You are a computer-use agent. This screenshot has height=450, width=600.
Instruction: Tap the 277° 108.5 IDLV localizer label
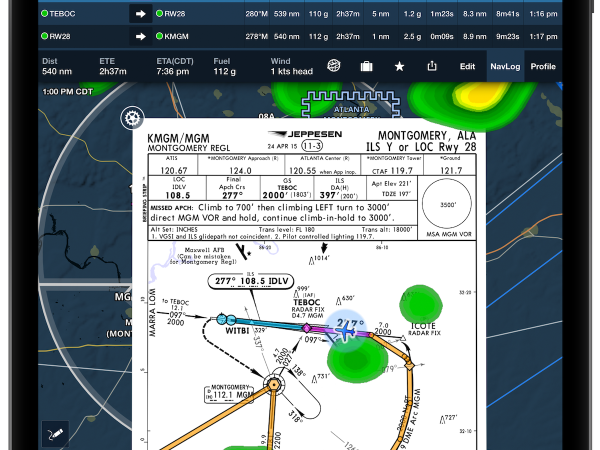251,281
